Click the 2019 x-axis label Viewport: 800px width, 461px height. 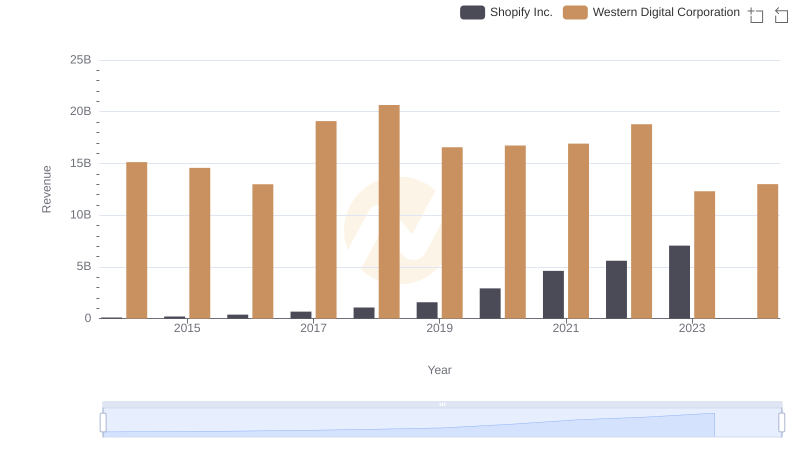[x=439, y=328]
